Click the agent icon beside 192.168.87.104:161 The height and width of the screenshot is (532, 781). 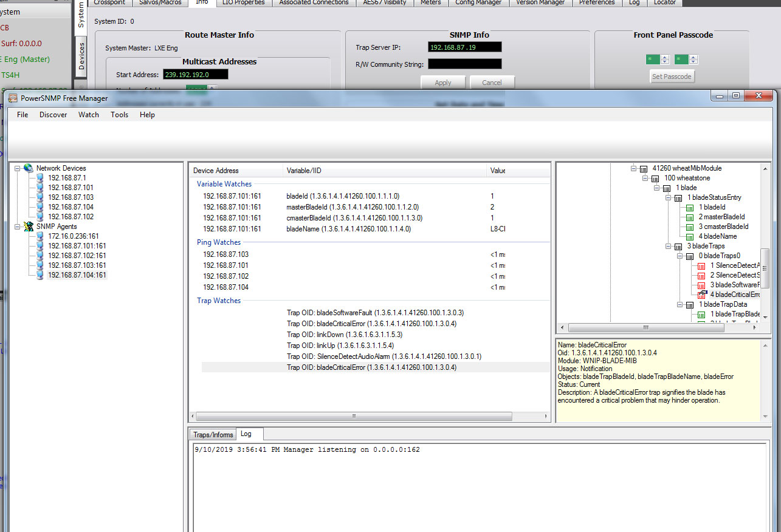click(40, 275)
